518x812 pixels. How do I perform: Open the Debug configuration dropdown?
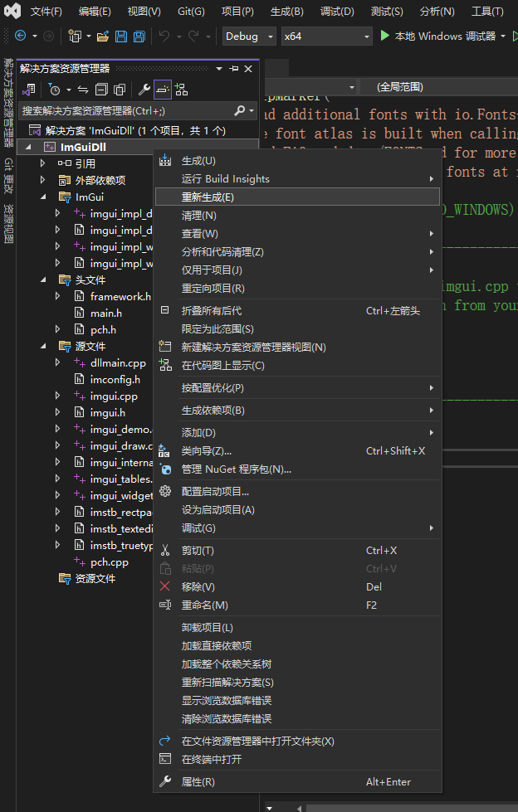[x=249, y=36]
